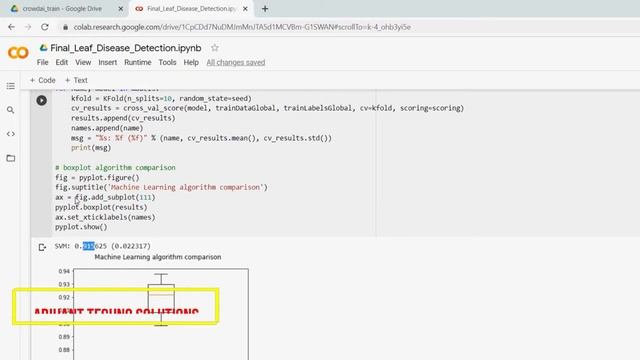This screenshot has height=360, width=640.
Task: Open the Help menu
Action: click(191, 62)
